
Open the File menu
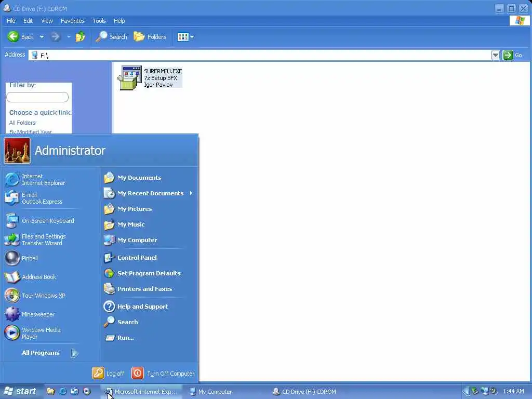[11, 21]
